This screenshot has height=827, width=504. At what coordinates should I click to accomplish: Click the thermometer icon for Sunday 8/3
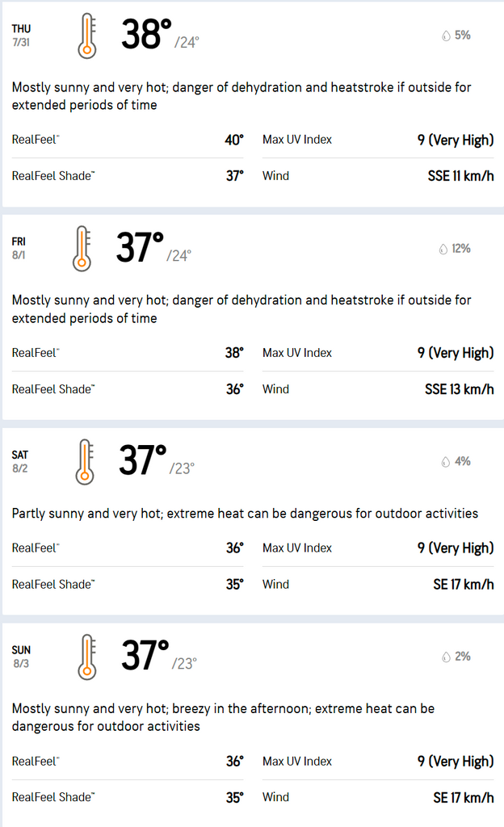(87, 657)
